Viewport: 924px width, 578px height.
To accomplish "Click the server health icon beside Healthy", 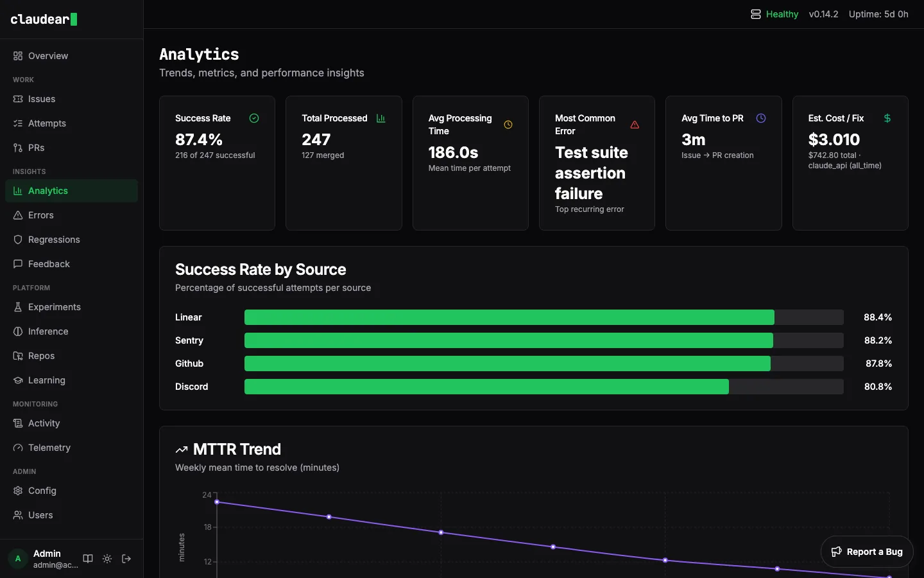I will click(755, 13).
